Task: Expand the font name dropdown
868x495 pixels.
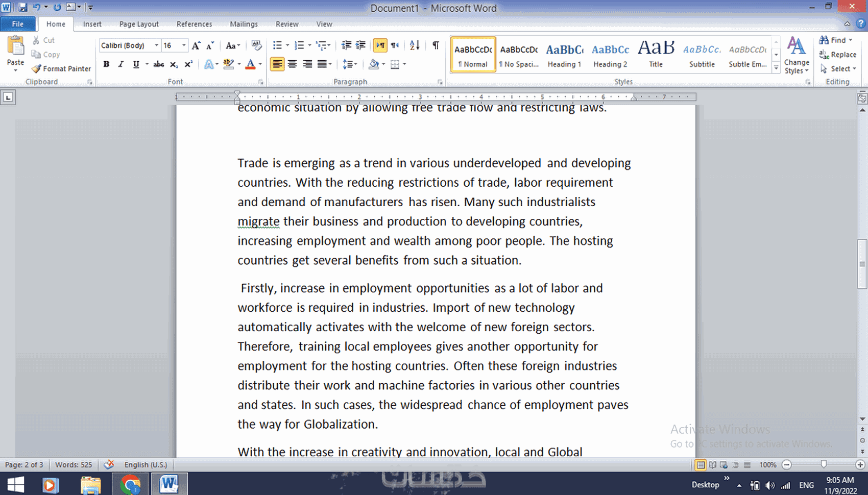Action: [156, 45]
